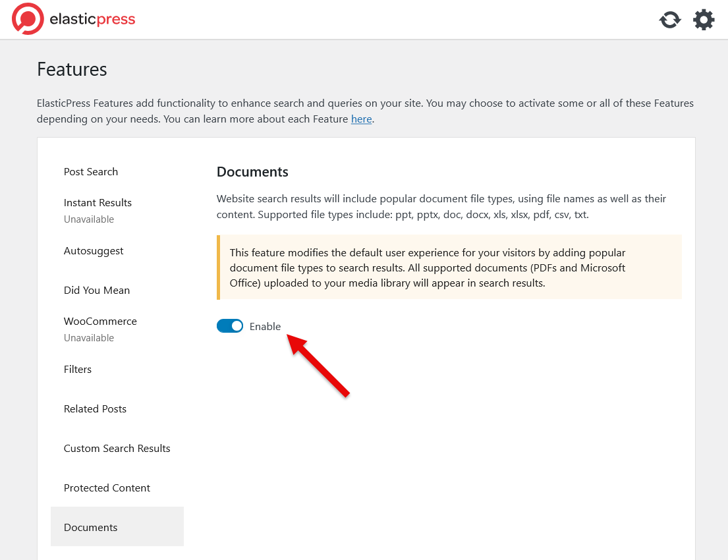Click the Documents section heading

tap(252, 172)
